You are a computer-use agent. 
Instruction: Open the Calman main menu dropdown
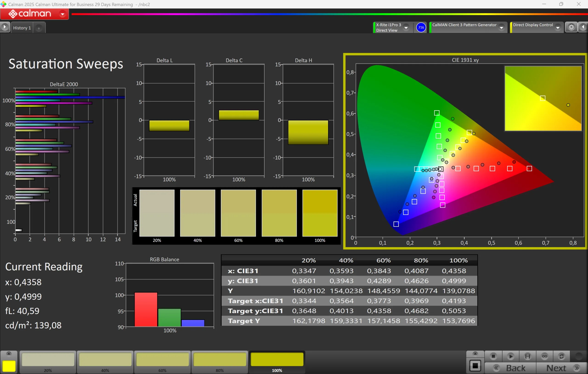pyautogui.click(x=62, y=14)
